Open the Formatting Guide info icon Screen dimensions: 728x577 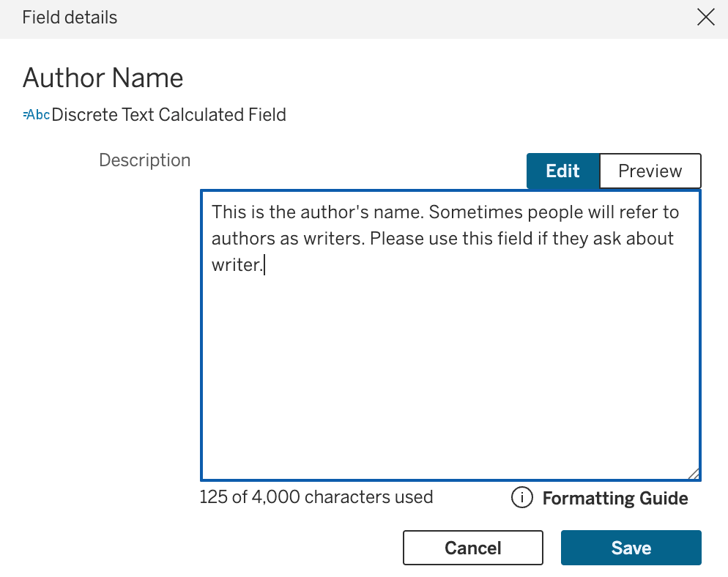(522, 498)
